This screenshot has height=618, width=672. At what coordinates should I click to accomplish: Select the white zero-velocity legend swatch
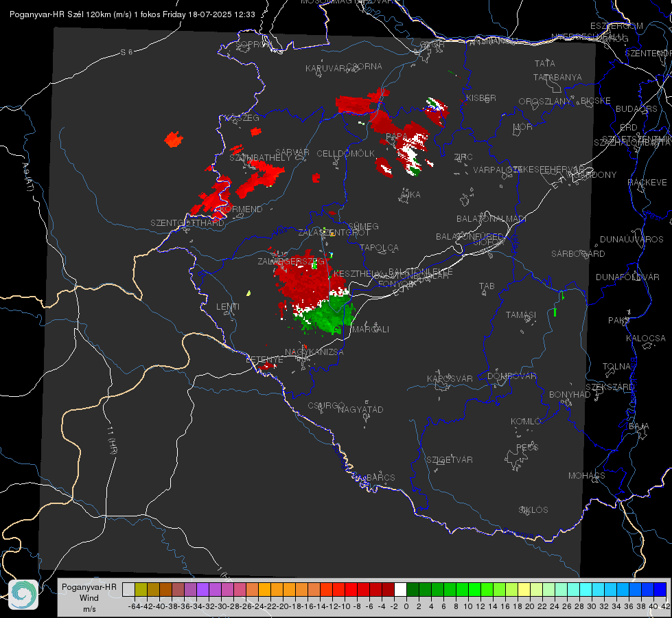pyautogui.click(x=400, y=589)
